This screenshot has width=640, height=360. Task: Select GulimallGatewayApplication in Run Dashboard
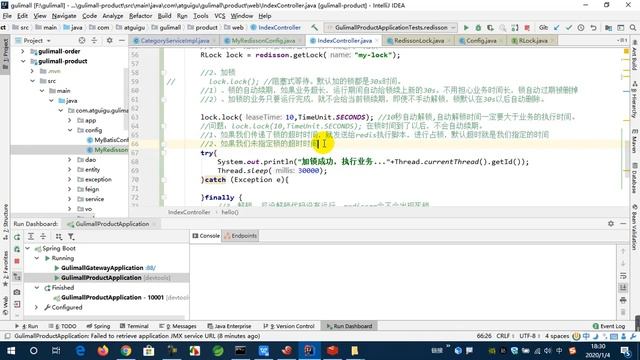pos(102,268)
